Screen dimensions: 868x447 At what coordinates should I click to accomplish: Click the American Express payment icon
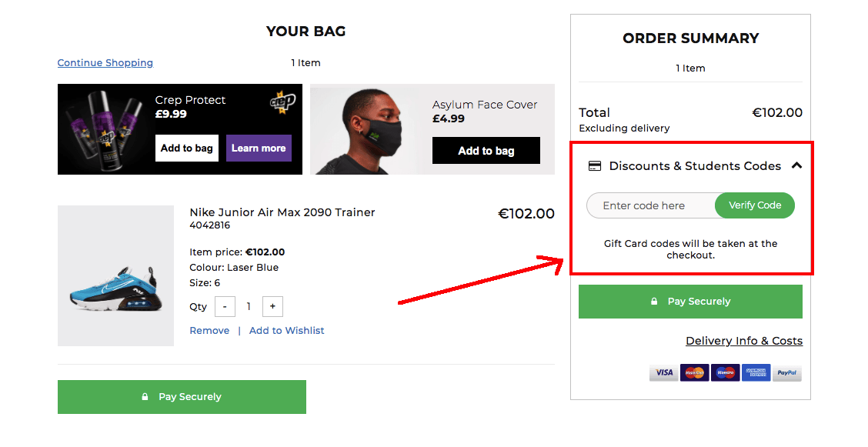pyautogui.click(x=756, y=373)
